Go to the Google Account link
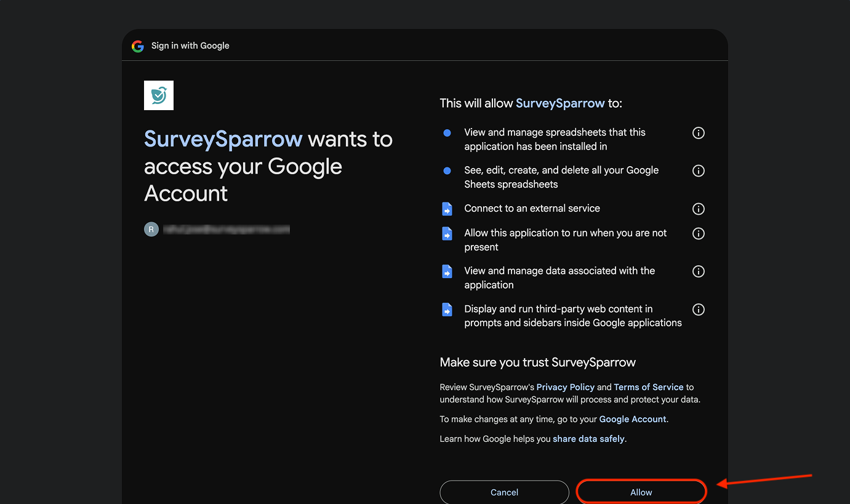The height and width of the screenshot is (504, 850). [632, 419]
